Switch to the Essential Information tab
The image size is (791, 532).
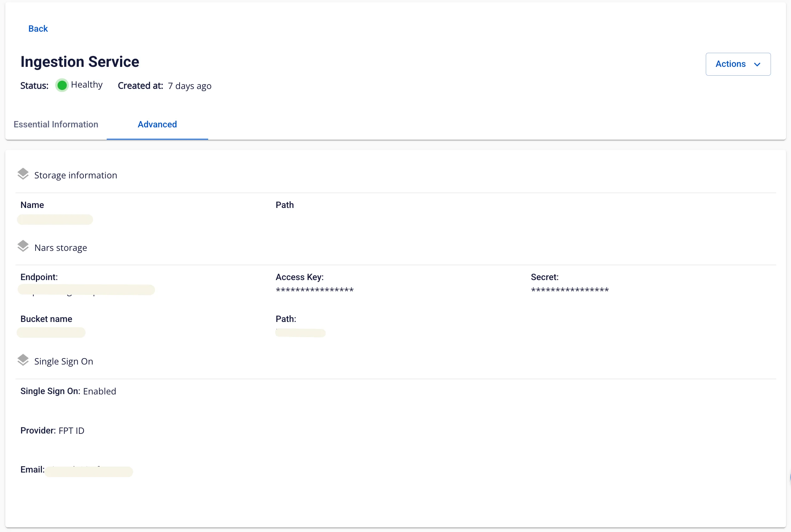[x=56, y=124]
